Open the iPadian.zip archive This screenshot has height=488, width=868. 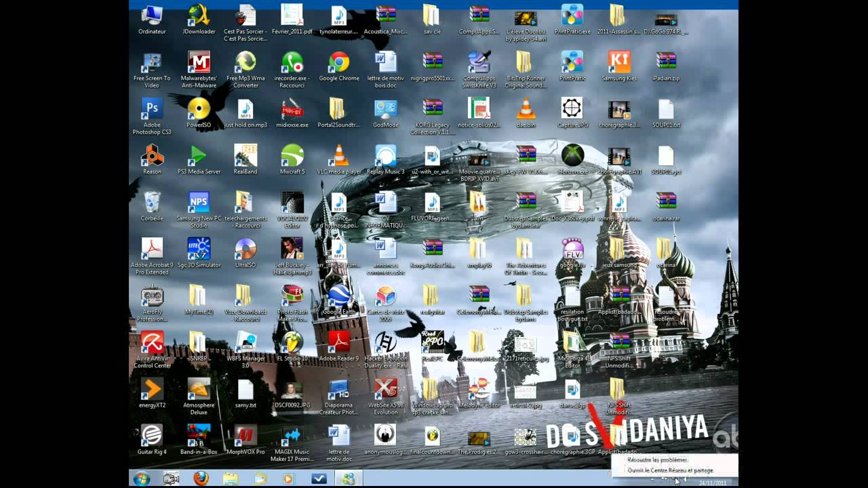(x=666, y=66)
